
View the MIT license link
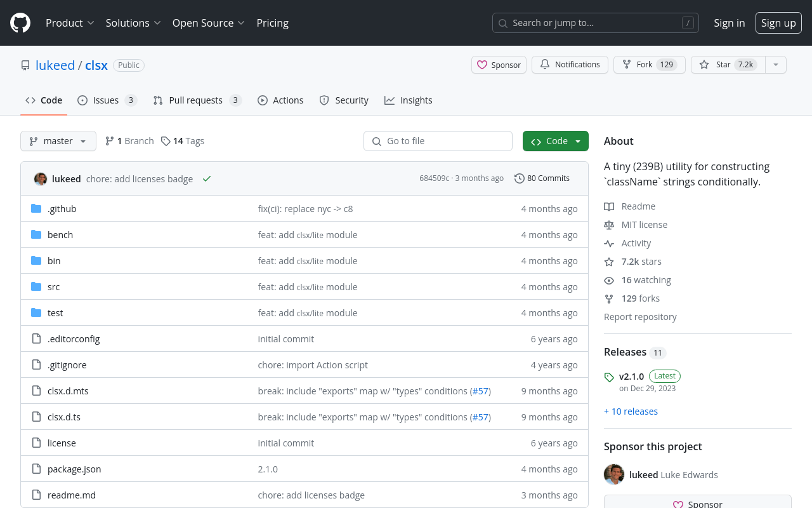pyautogui.click(x=636, y=225)
